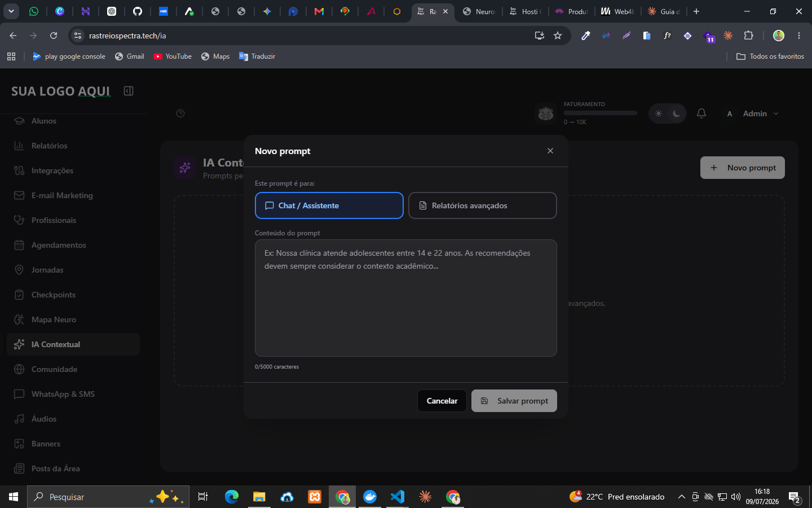Open a new browser tab
Viewport: 812px width, 508px height.
tap(696, 11)
